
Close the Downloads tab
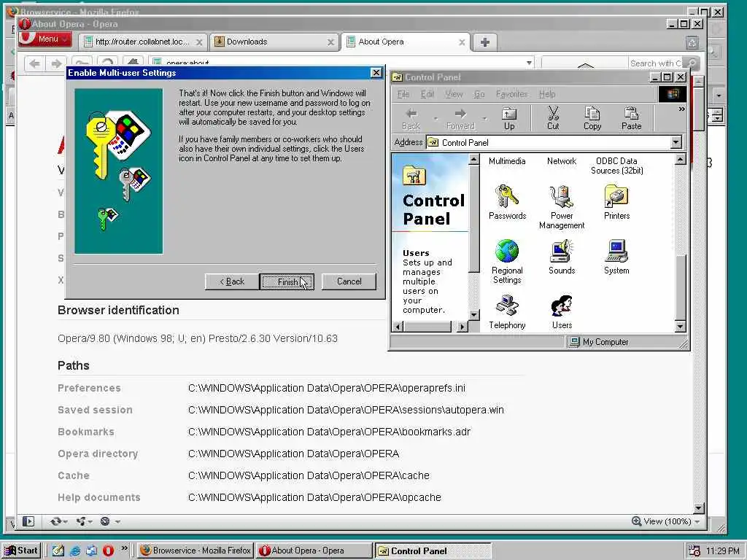point(330,42)
